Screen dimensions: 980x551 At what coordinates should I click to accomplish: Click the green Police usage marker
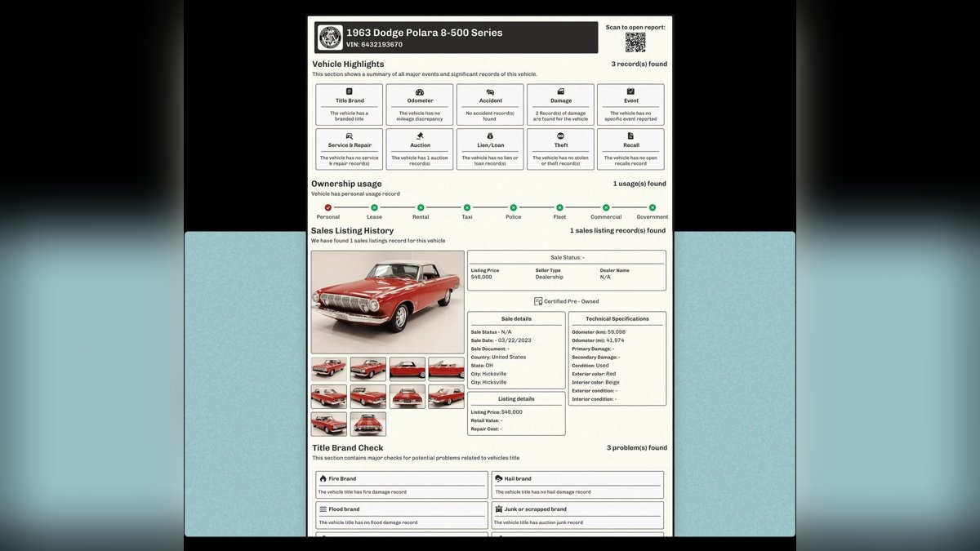point(513,207)
